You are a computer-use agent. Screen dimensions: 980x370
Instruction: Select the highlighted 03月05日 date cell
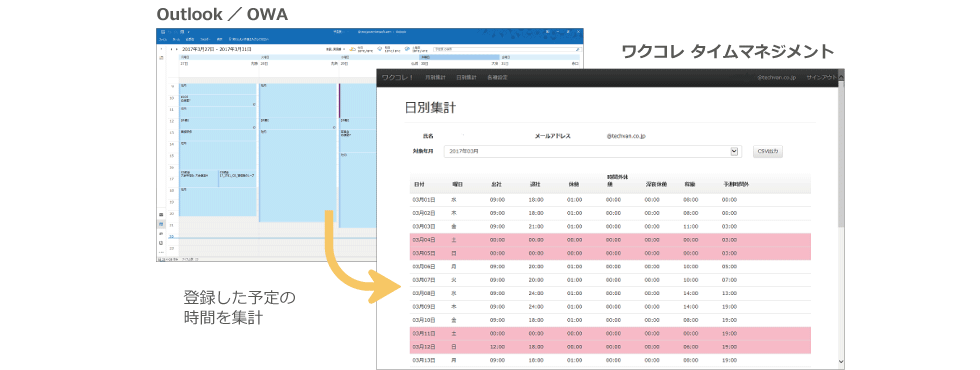point(424,253)
